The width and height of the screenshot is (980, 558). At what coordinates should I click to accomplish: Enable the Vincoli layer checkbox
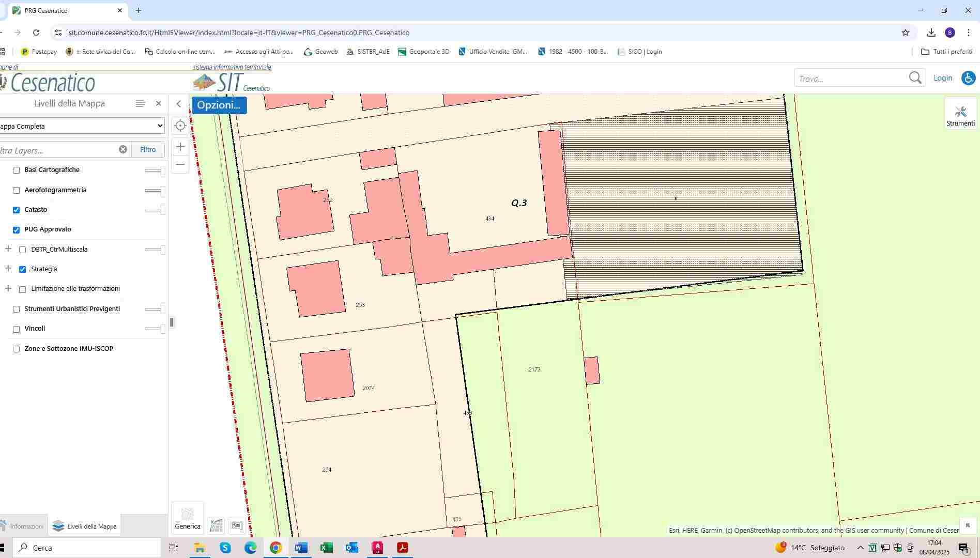[17, 329]
